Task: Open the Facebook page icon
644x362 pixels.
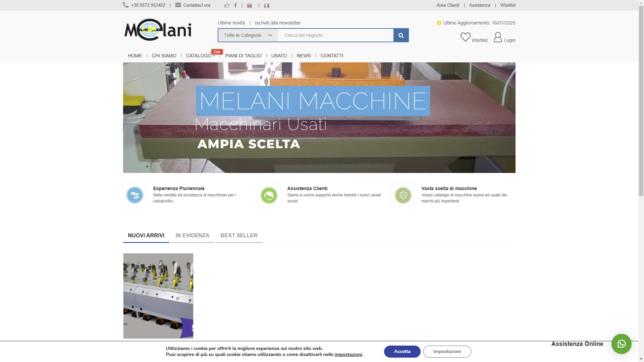Action: [235, 5]
